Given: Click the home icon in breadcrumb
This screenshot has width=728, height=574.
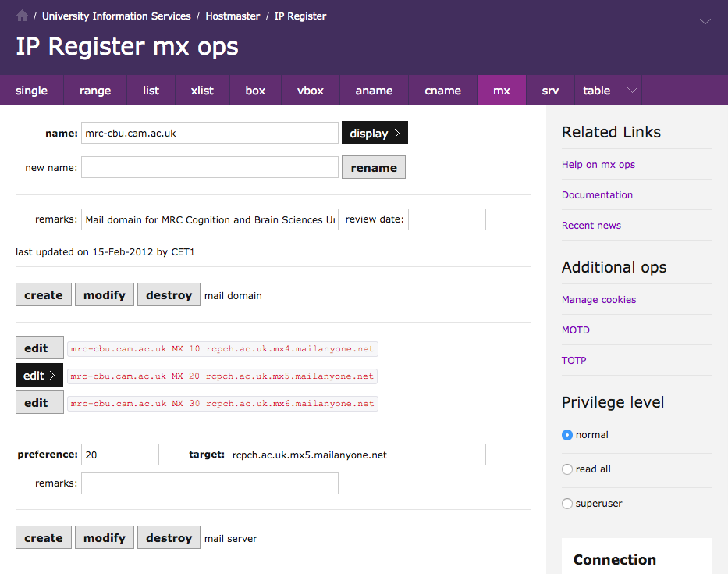Looking at the screenshot, I should [x=22, y=16].
